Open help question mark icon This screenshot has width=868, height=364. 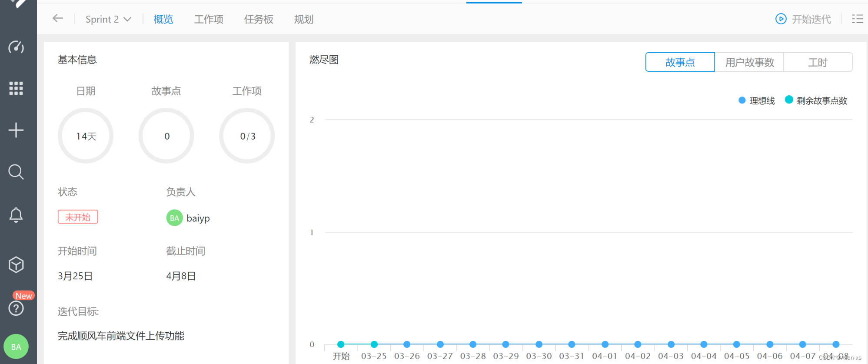tap(16, 308)
